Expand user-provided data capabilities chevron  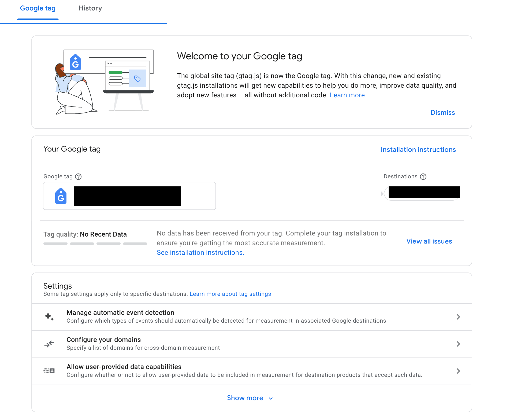pos(458,371)
